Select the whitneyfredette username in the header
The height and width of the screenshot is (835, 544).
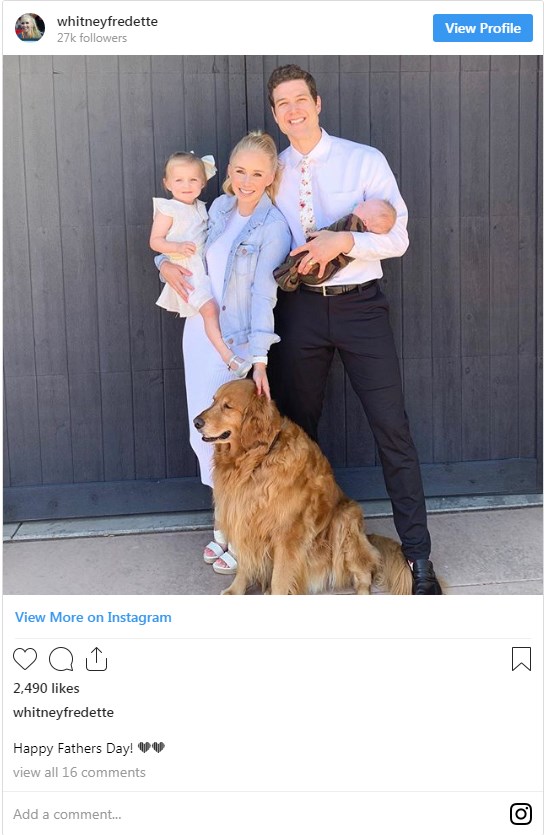coord(107,21)
